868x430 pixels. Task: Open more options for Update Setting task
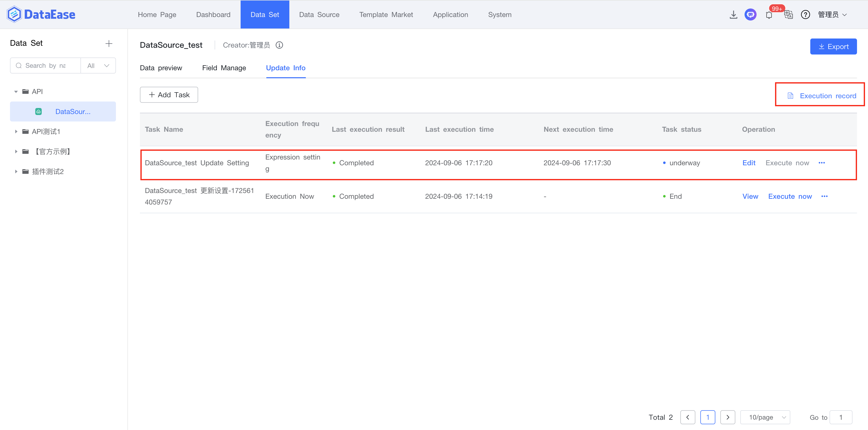coord(822,163)
